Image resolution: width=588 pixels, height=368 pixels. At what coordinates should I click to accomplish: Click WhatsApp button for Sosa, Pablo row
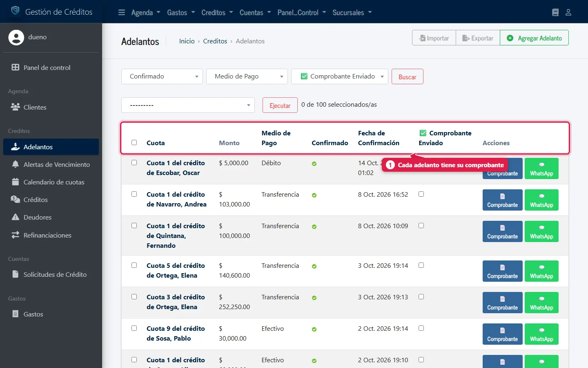(x=541, y=334)
